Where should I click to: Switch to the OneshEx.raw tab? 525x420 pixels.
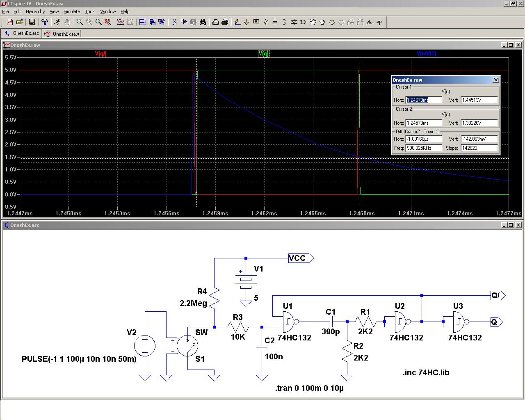coord(62,34)
